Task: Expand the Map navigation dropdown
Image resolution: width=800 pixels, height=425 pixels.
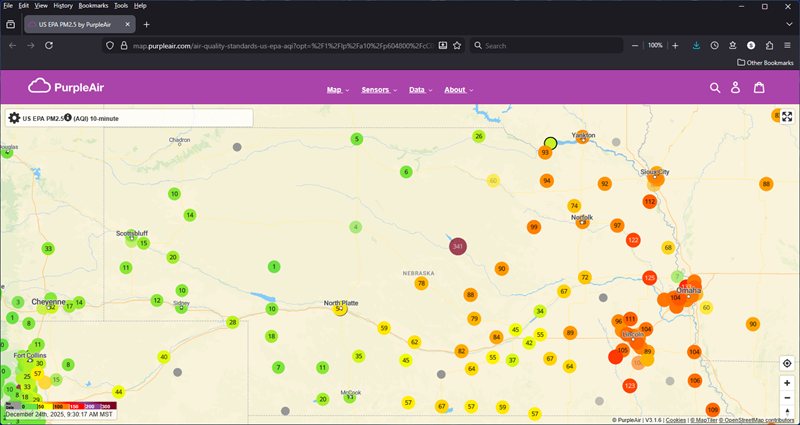Action: pos(338,90)
